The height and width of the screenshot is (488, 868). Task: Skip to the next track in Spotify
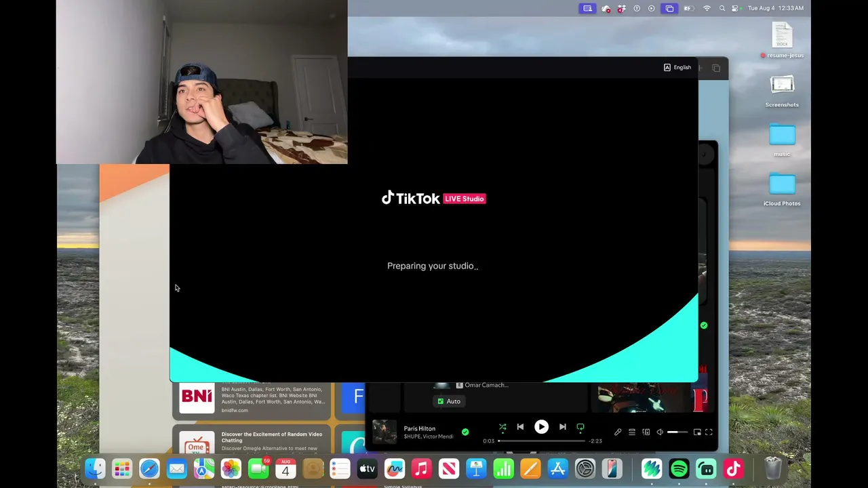(x=562, y=427)
